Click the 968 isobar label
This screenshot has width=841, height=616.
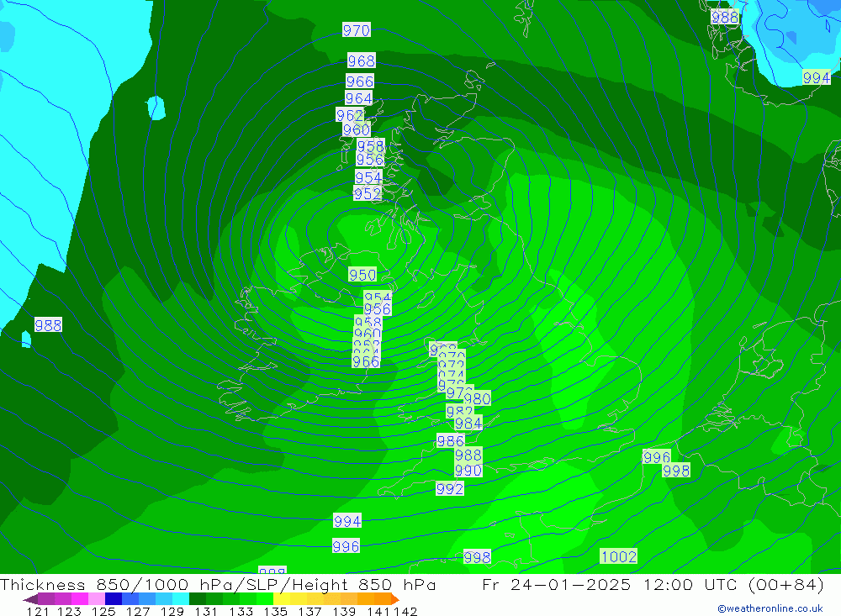click(x=361, y=61)
